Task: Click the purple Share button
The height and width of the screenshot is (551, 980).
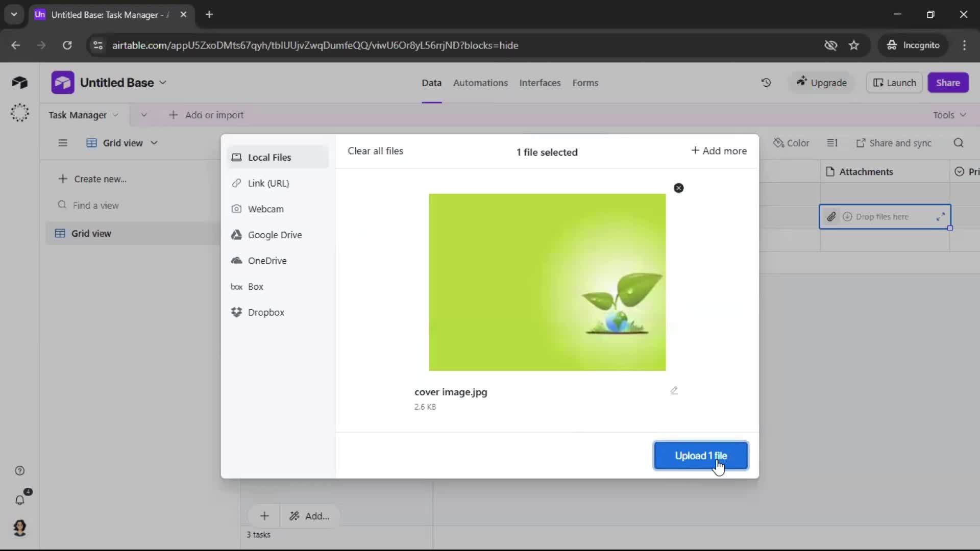Action: (x=948, y=83)
